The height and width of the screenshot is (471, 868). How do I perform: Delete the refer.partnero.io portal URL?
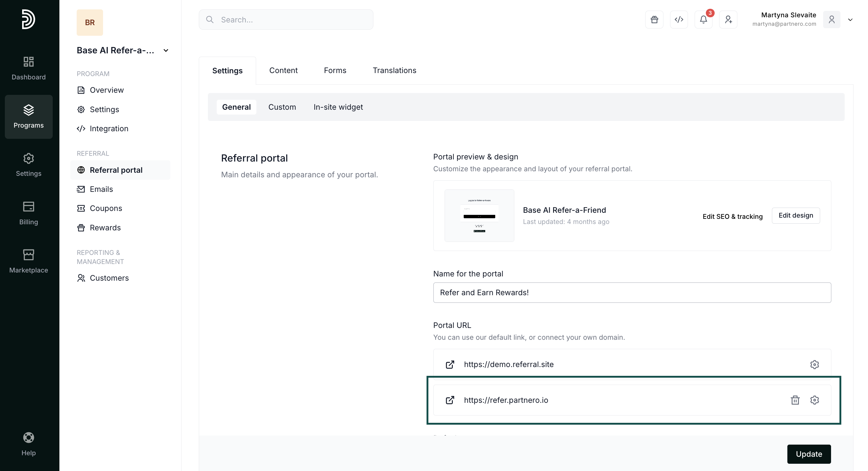[x=795, y=400]
